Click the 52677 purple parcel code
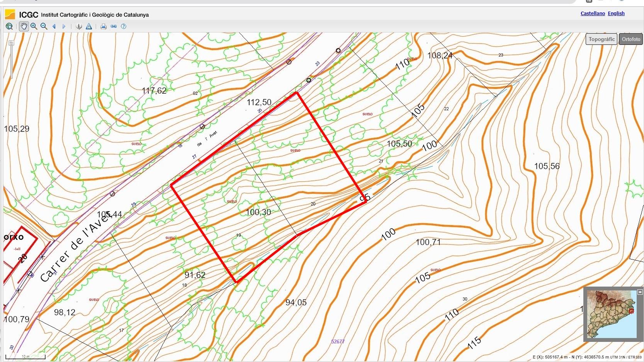The height and width of the screenshot is (362, 644). point(338,342)
